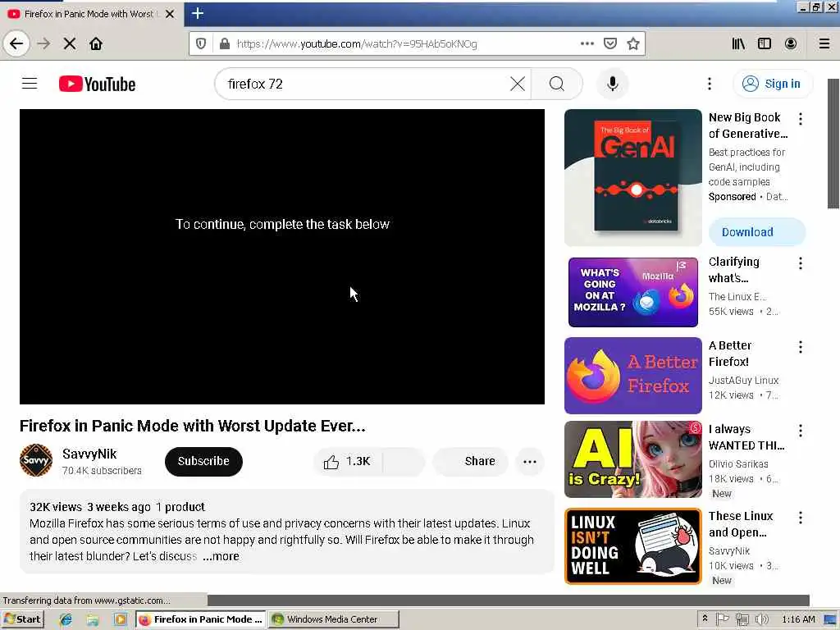The height and width of the screenshot is (630, 840).
Task: Switch to Windows Media Center taskbar button
Action: click(334, 619)
